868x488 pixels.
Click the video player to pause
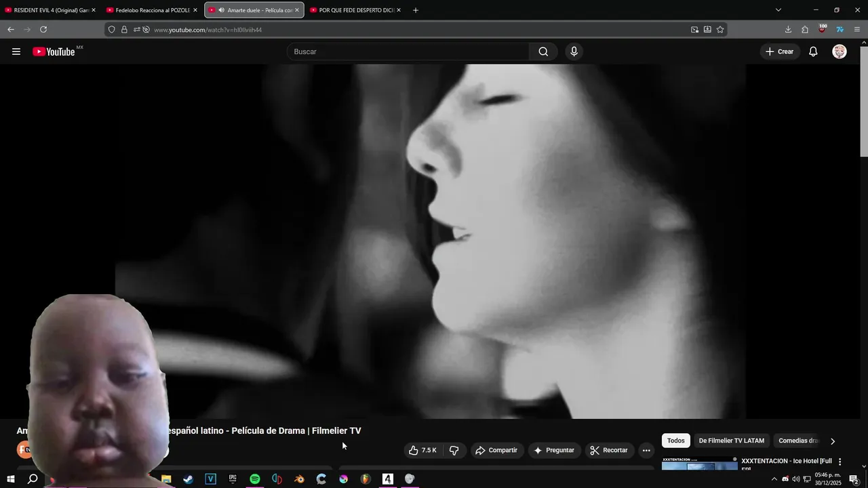pyautogui.click(x=430, y=241)
